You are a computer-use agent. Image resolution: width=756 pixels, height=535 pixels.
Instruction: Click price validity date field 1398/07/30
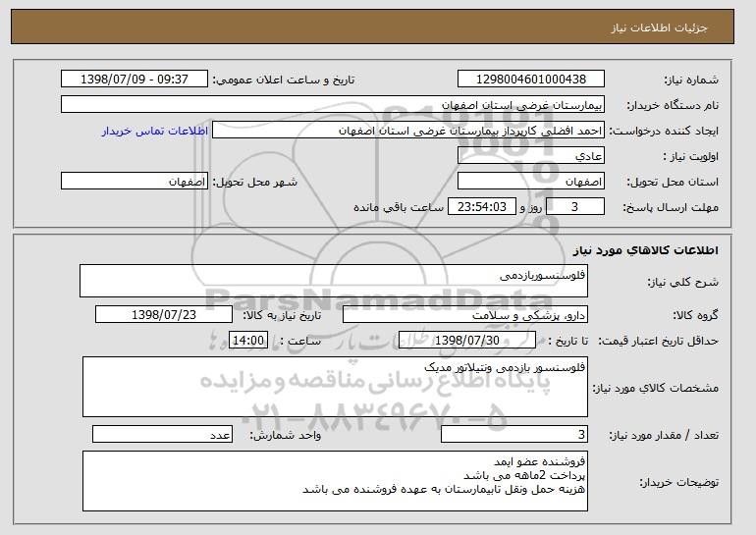(467, 341)
